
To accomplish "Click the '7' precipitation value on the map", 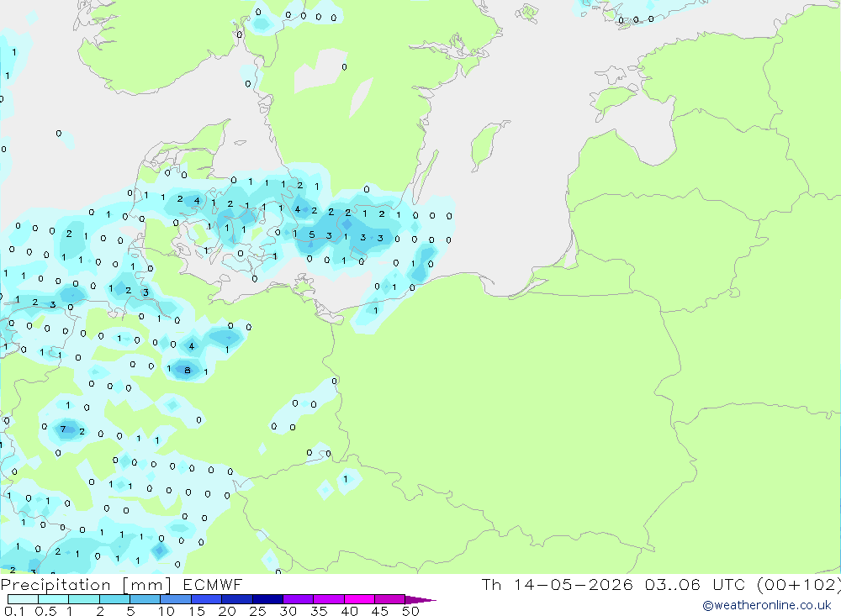I will click(63, 429).
